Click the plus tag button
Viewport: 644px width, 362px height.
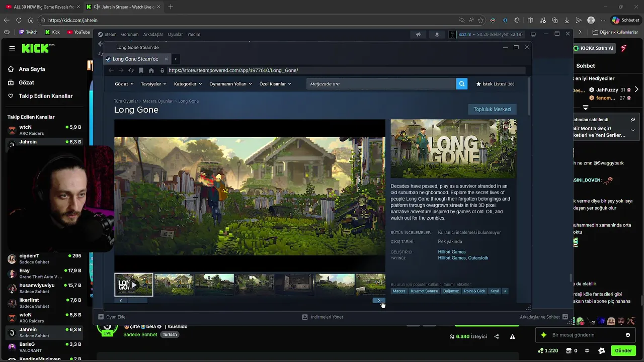click(x=505, y=291)
